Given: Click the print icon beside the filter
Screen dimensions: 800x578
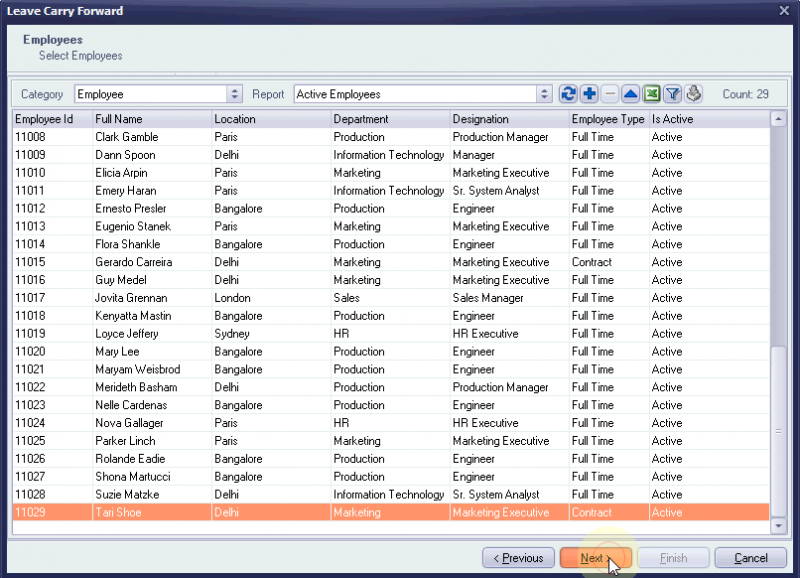Looking at the screenshot, I should point(694,94).
